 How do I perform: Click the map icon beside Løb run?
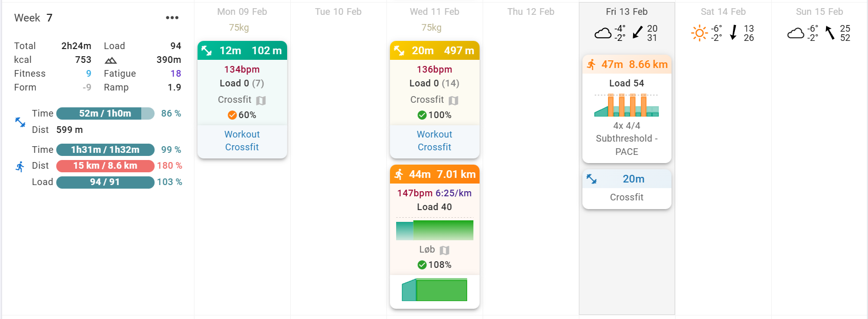(445, 250)
